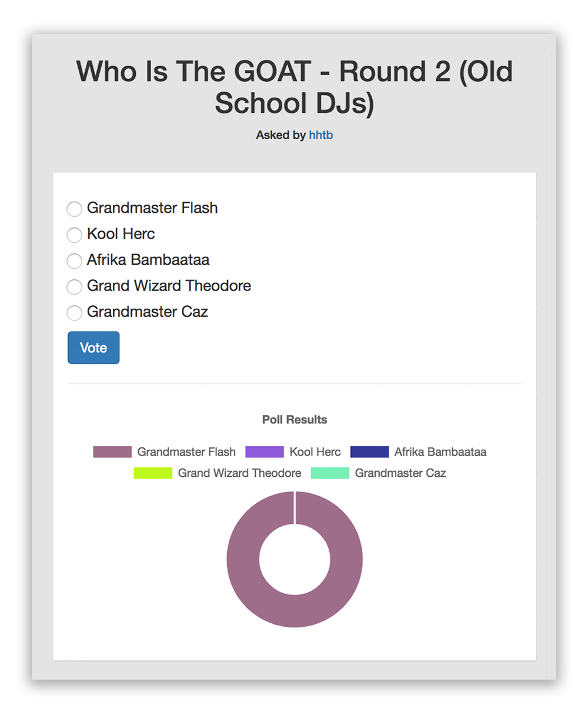Click the Grandmaster Caz legend label
This screenshot has height=722, width=588.
pyautogui.click(x=400, y=473)
